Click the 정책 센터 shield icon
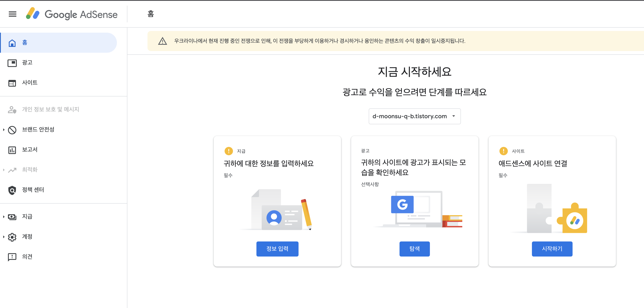This screenshot has height=308, width=644. tap(12, 190)
